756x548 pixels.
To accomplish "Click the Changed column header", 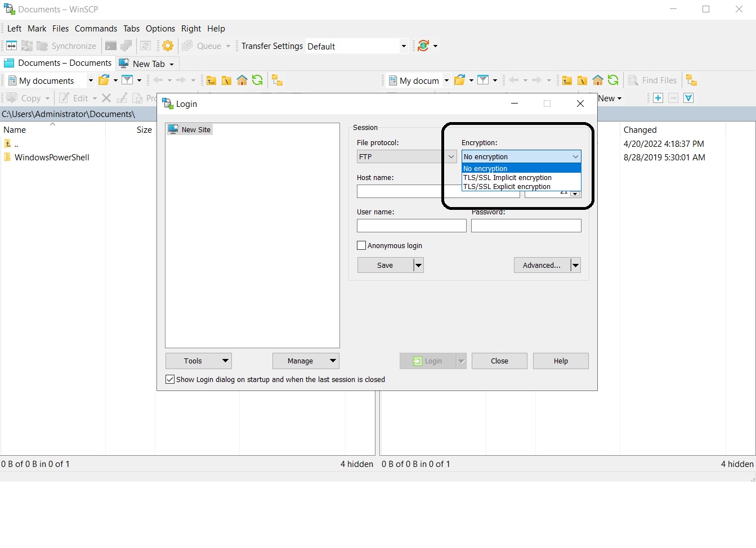I will 673,130.
